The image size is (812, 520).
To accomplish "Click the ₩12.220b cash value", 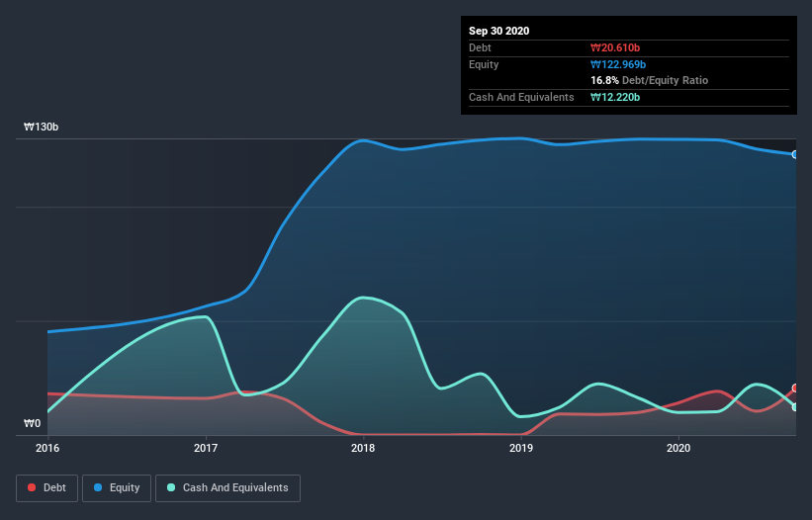I will pos(615,97).
